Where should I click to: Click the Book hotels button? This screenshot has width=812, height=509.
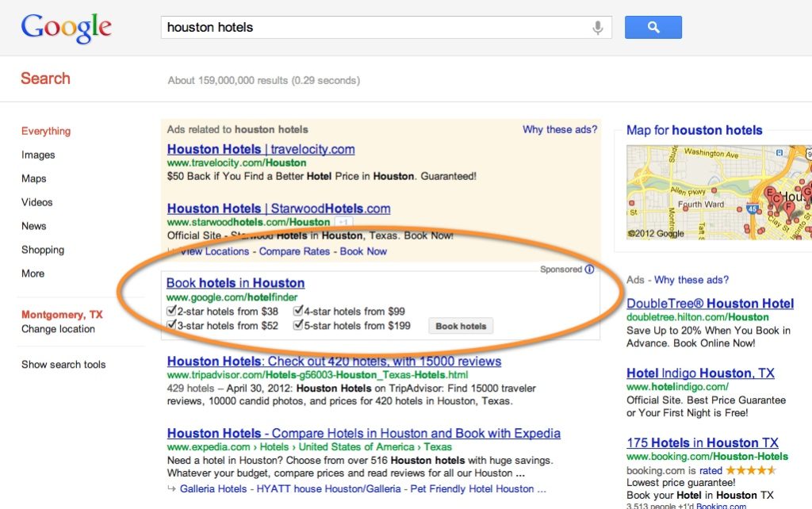461,326
